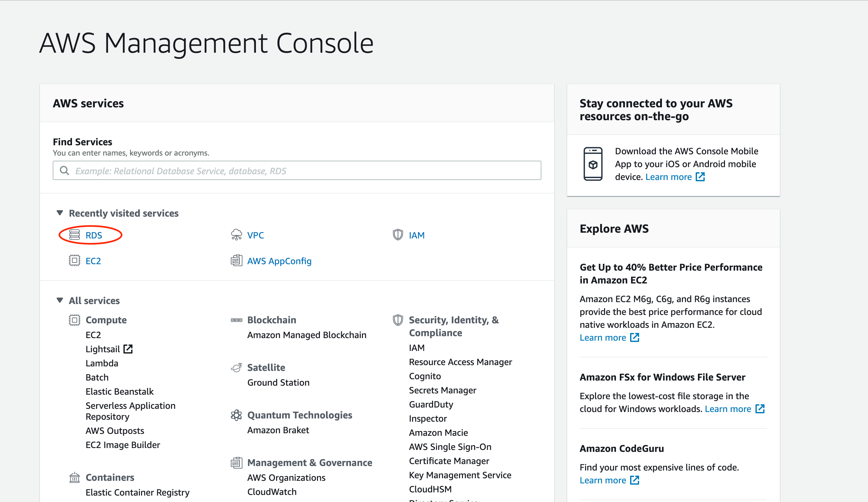Open VPC from recently visited services

[256, 236]
